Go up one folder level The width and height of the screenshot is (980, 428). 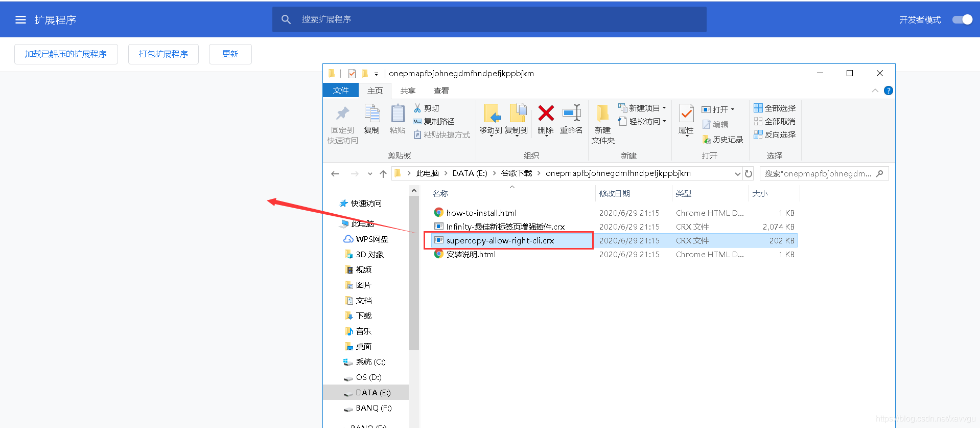click(383, 174)
